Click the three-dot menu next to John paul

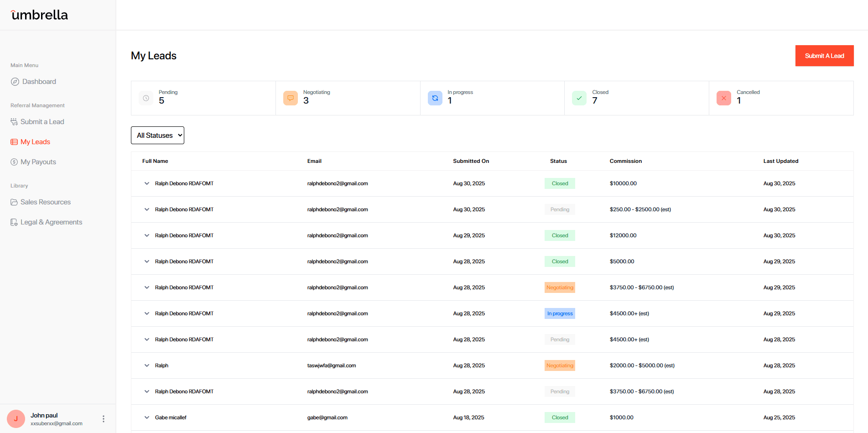point(104,418)
